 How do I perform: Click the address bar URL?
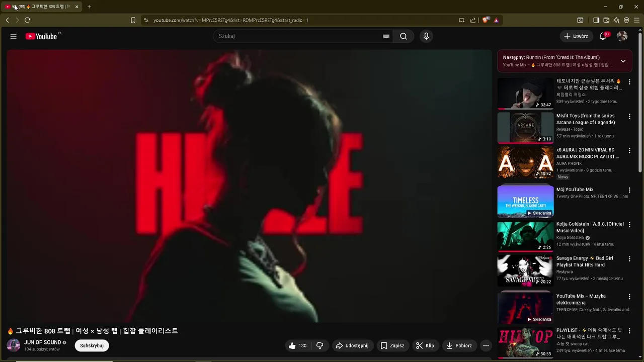click(x=230, y=20)
